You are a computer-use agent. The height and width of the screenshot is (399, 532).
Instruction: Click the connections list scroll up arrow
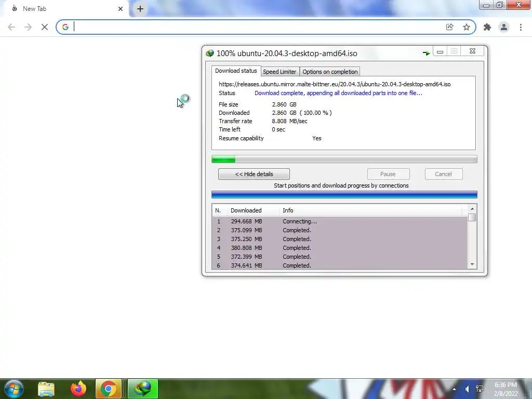click(x=472, y=209)
